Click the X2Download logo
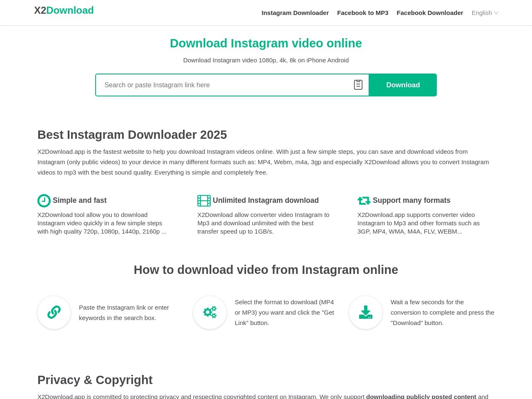This screenshot has height=399, width=532. pyautogui.click(x=64, y=10)
